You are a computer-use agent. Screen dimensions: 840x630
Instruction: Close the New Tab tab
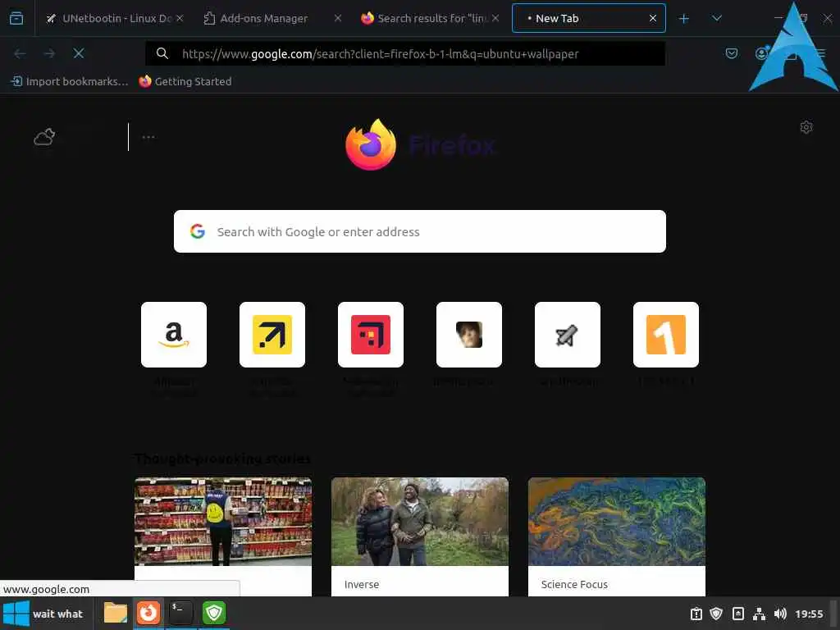[x=652, y=18]
